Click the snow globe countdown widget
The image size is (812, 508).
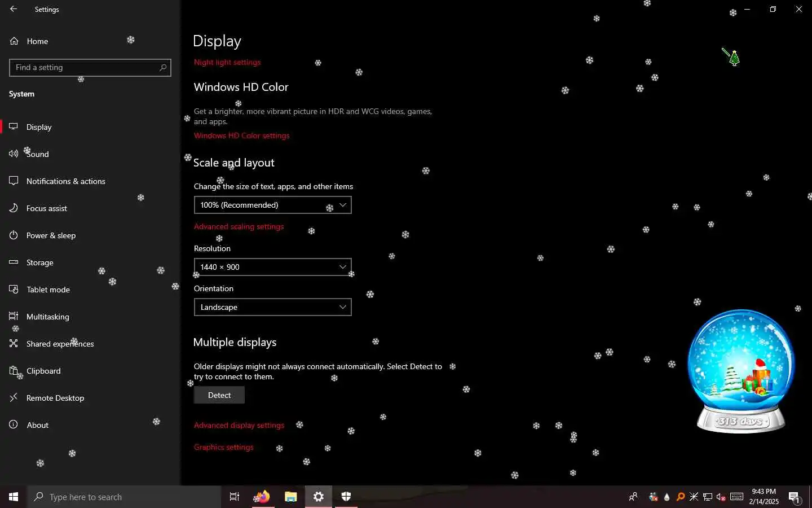pyautogui.click(x=741, y=371)
